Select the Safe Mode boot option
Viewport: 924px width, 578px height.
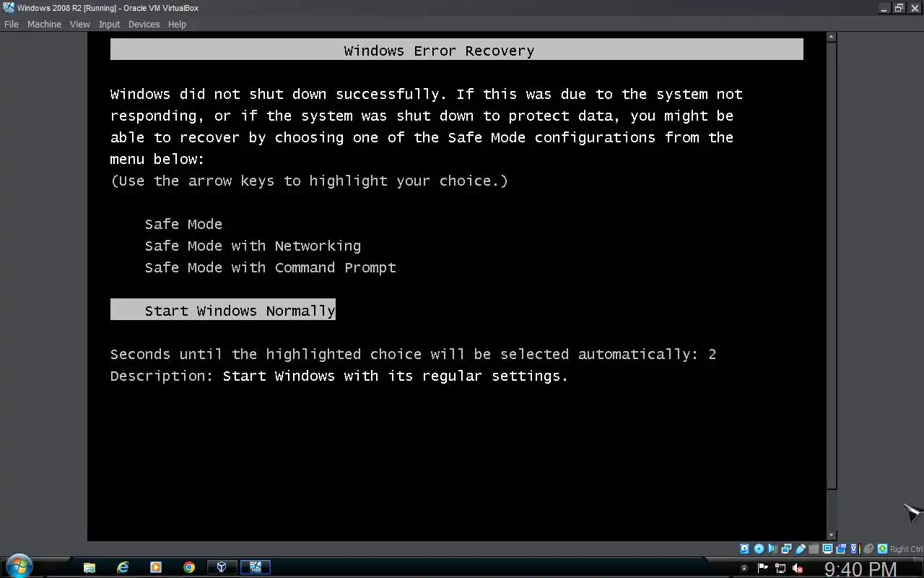point(183,224)
